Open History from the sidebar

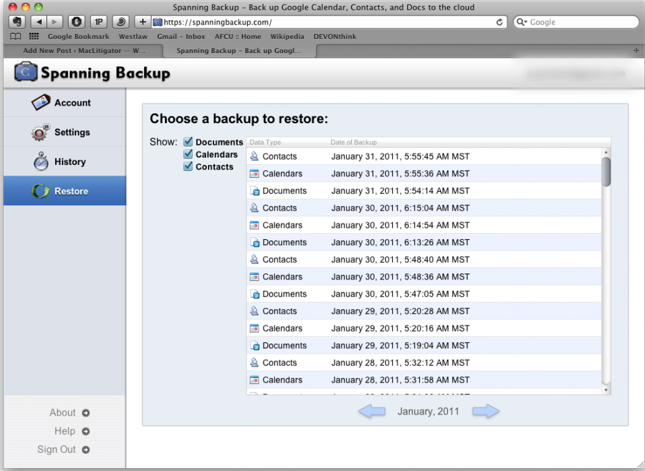point(64,162)
